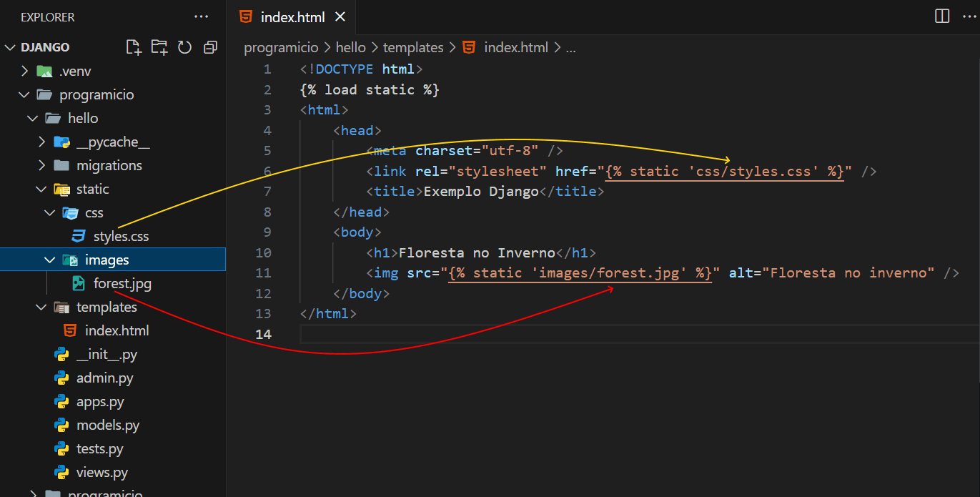Click the New Folder icon in Explorer
Viewport: 980px width, 497px height.
(x=159, y=47)
